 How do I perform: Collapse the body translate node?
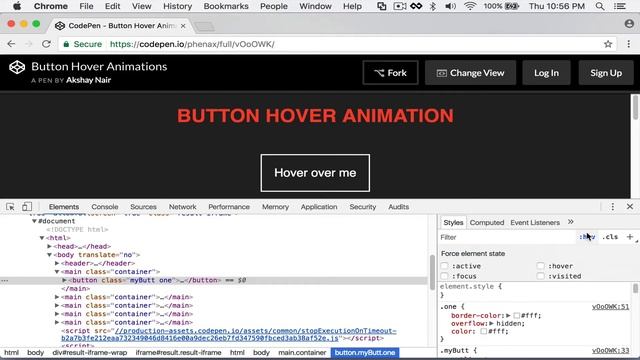49,255
